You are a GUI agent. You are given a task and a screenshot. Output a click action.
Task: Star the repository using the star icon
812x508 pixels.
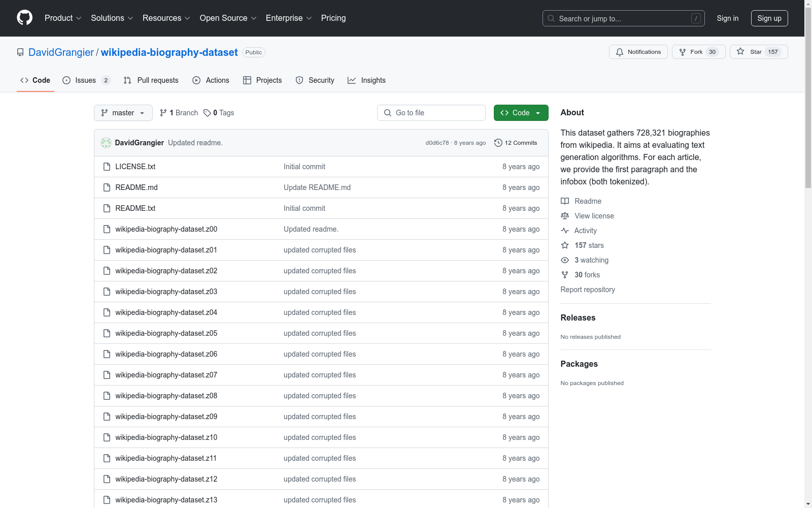click(740, 51)
